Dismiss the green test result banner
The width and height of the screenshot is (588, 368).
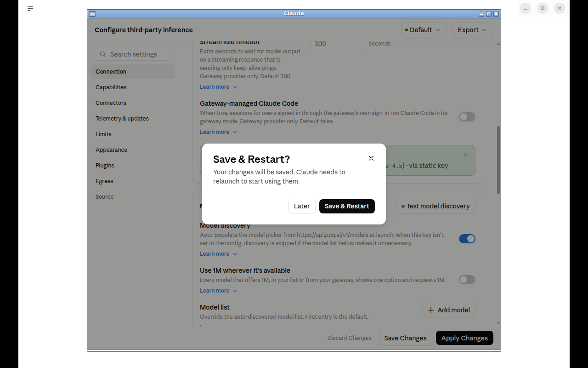click(466, 155)
